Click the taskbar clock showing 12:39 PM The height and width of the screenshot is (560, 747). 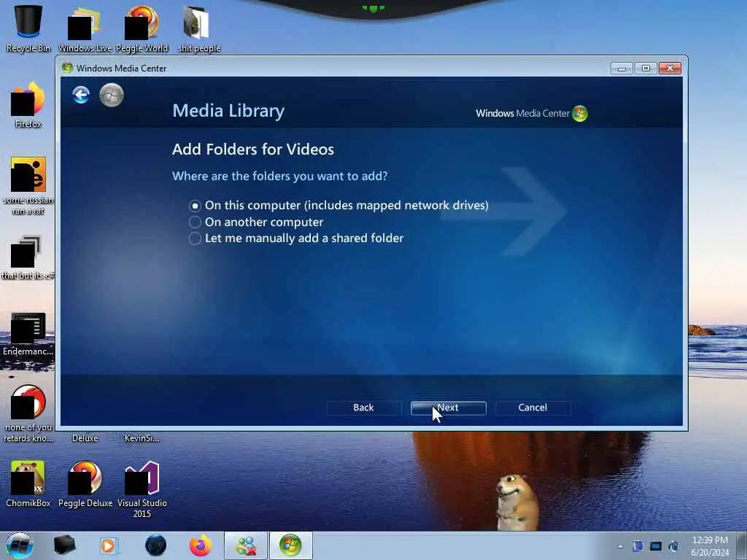click(710, 546)
